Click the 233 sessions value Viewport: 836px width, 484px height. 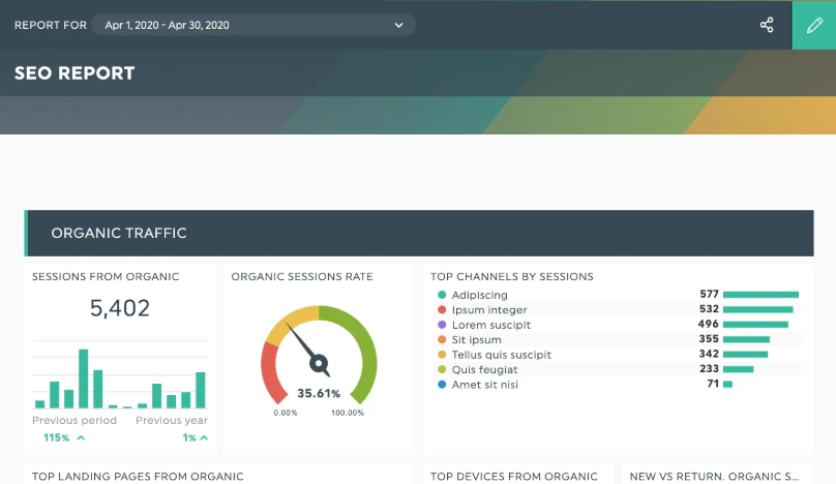(709, 368)
